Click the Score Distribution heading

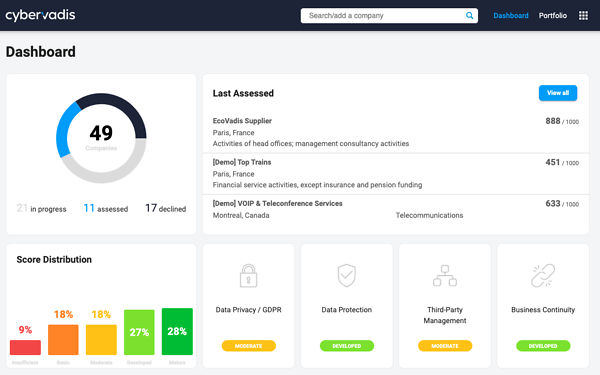[x=54, y=259]
